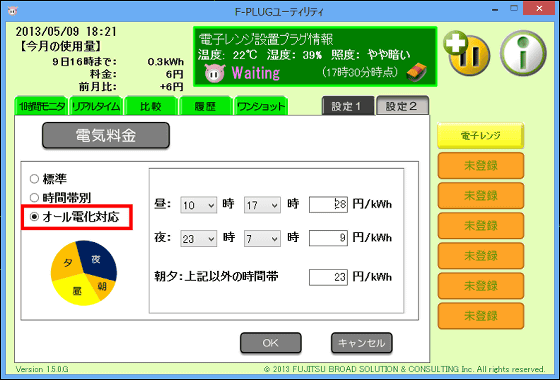Screen dimensions: 560x380
Task: Click the 0.3kWh usage value
Action: tap(166, 62)
